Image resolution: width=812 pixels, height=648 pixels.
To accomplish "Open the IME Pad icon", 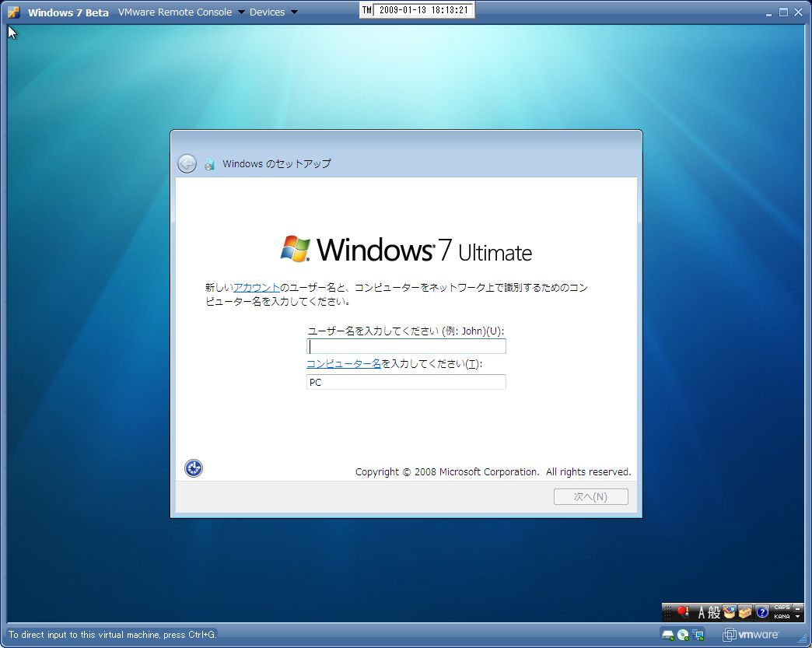I will tap(730, 613).
